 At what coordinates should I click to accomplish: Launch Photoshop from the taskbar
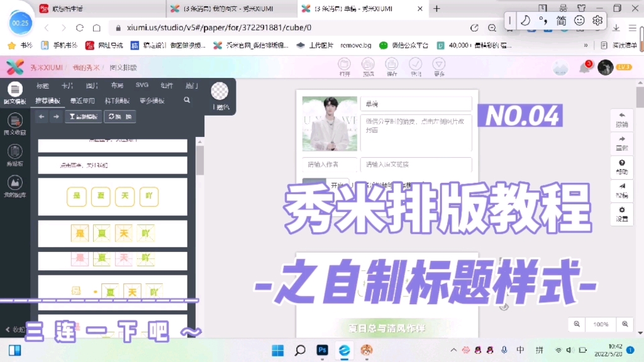pyautogui.click(x=321, y=351)
